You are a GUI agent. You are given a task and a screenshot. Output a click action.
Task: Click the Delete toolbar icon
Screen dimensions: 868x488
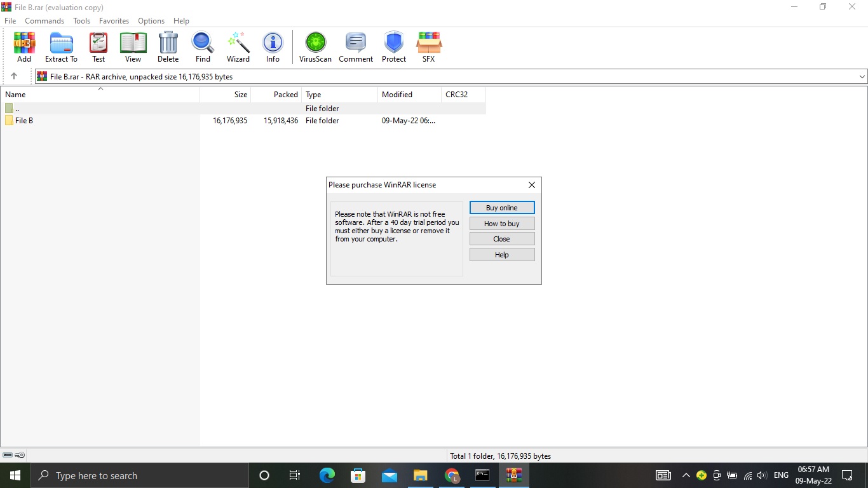tap(168, 46)
